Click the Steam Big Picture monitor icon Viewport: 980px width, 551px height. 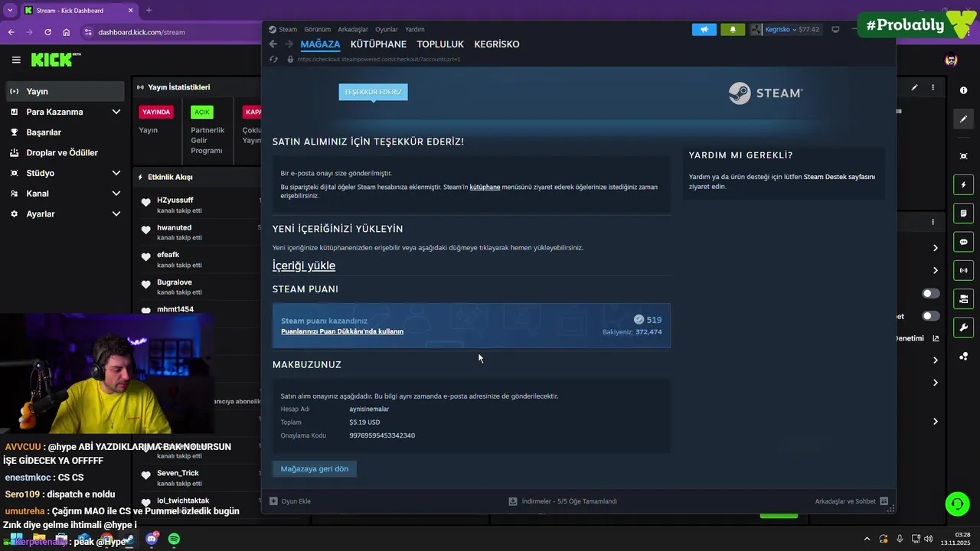(835, 29)
